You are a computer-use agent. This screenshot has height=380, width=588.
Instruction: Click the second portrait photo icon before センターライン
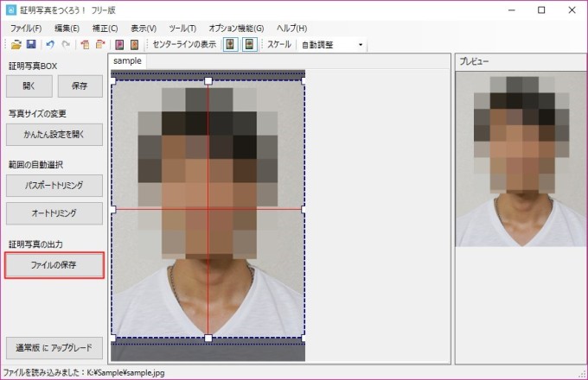pos(135,44)
